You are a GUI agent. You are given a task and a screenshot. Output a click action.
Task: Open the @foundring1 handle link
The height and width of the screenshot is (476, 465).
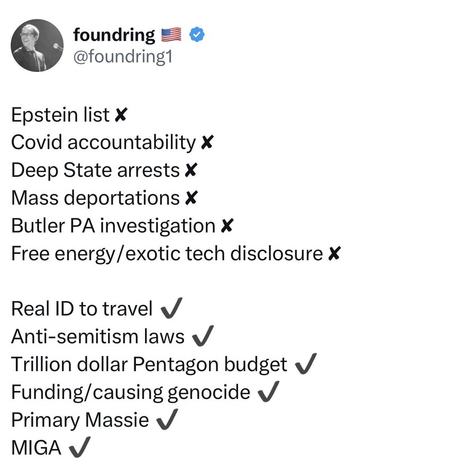(x=123, y=57)
